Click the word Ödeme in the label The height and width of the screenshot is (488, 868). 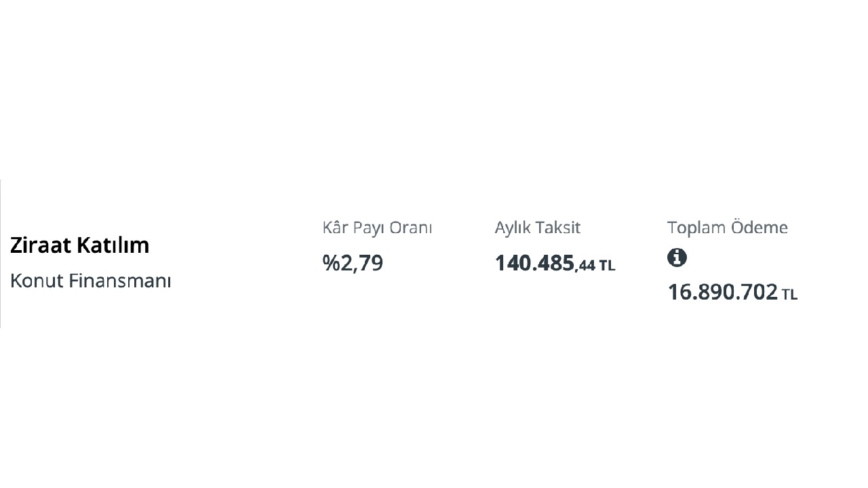(x=758, y=228)
